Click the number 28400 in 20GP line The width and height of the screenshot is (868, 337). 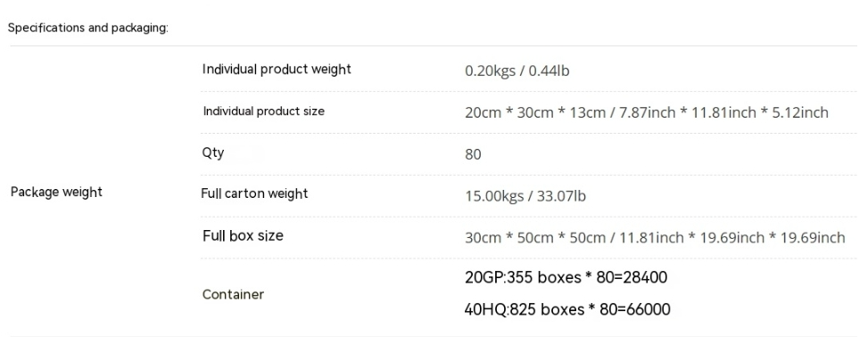pos(646,276)
